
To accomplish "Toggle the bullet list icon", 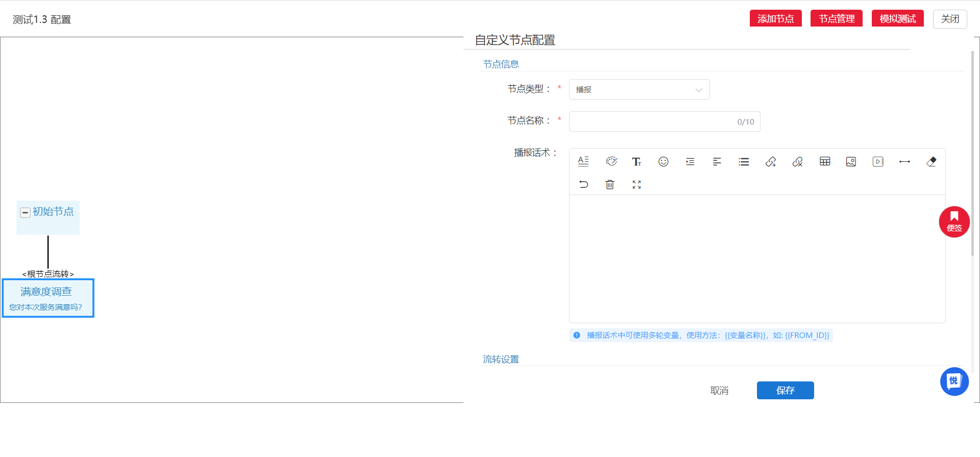I will coord(744,161).
